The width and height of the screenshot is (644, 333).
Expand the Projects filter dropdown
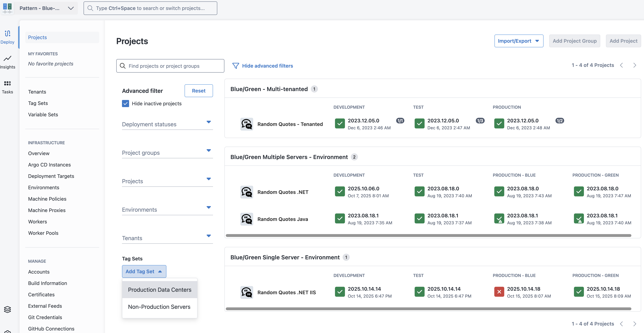point(167,181)
